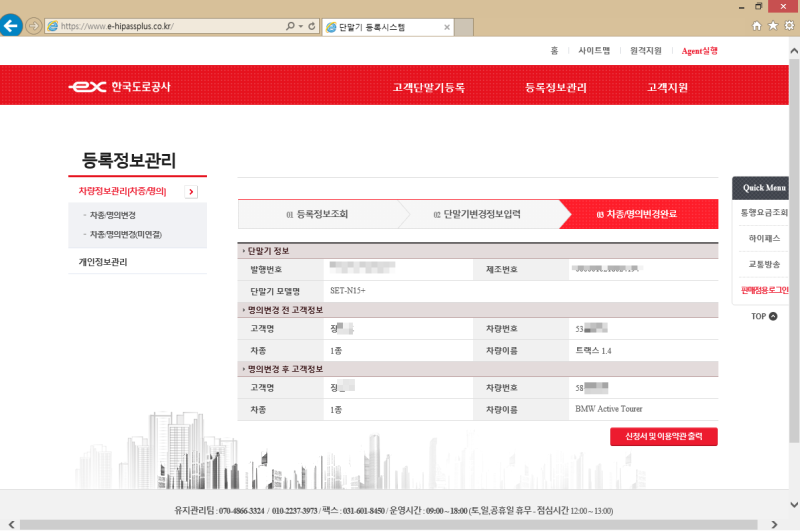Close the 단말기 등록시스템 tab

447,27
